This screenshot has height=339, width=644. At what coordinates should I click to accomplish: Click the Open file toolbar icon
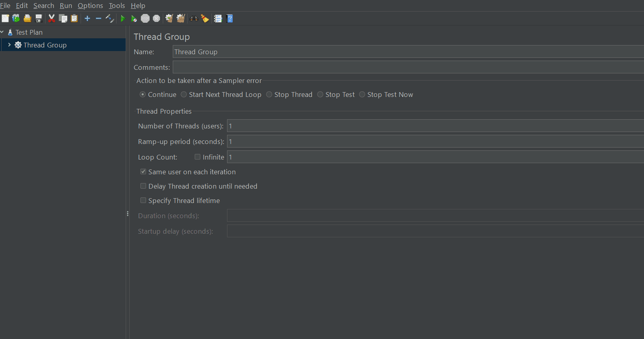27,18
